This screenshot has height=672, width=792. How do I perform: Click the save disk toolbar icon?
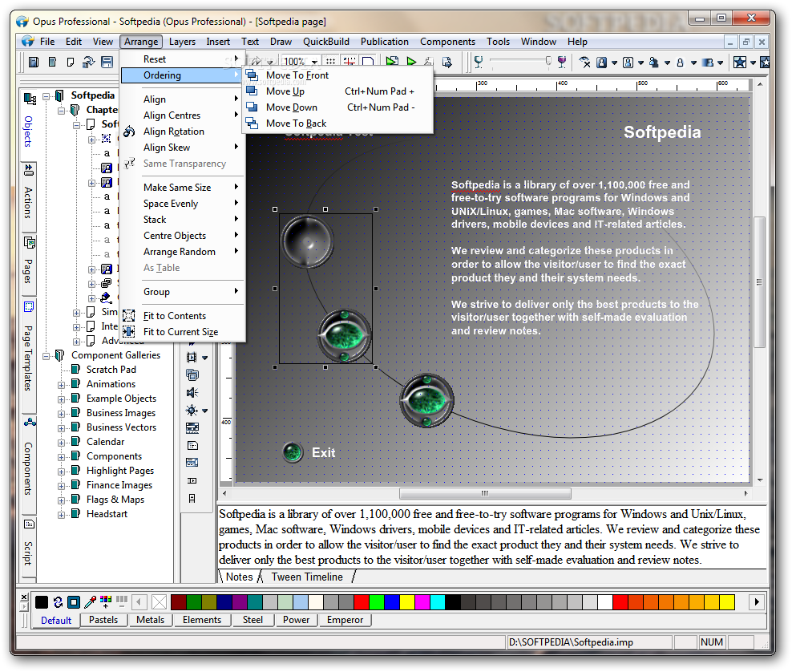click(107, 62)
